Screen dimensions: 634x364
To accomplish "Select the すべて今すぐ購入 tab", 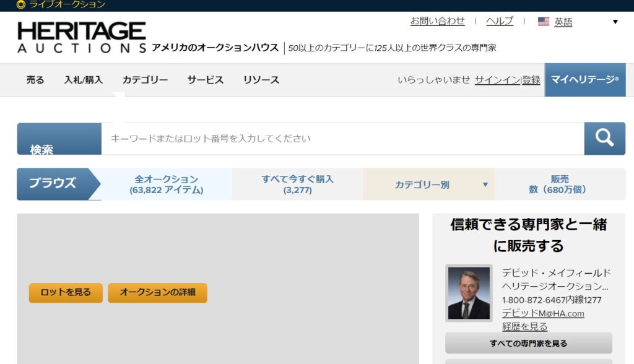I will (298, 184).
